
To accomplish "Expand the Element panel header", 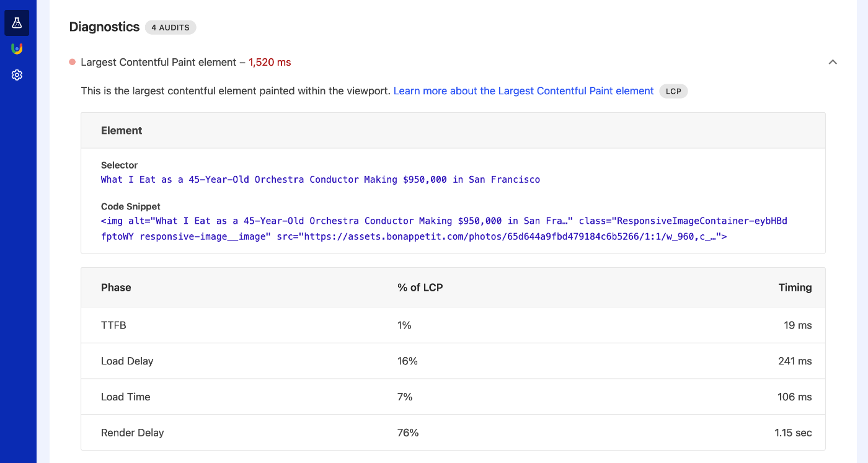I will click(x=122, y=130).
